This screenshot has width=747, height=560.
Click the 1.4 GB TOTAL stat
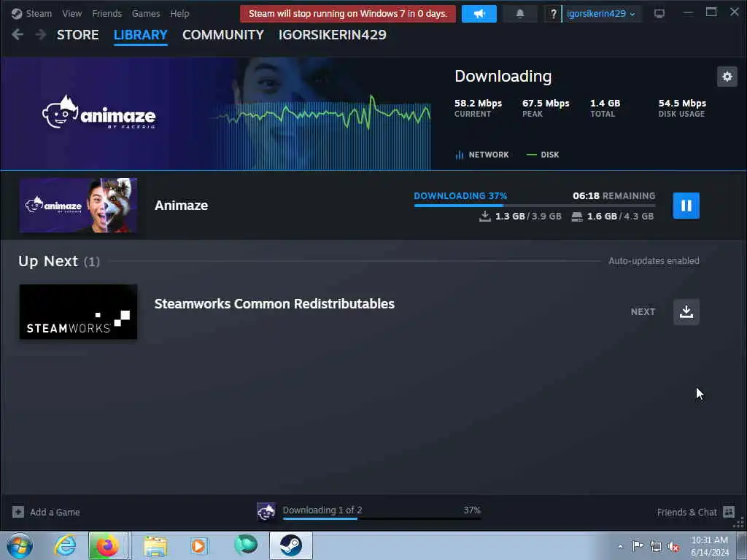pyautogui.click(x=605, y=108)
